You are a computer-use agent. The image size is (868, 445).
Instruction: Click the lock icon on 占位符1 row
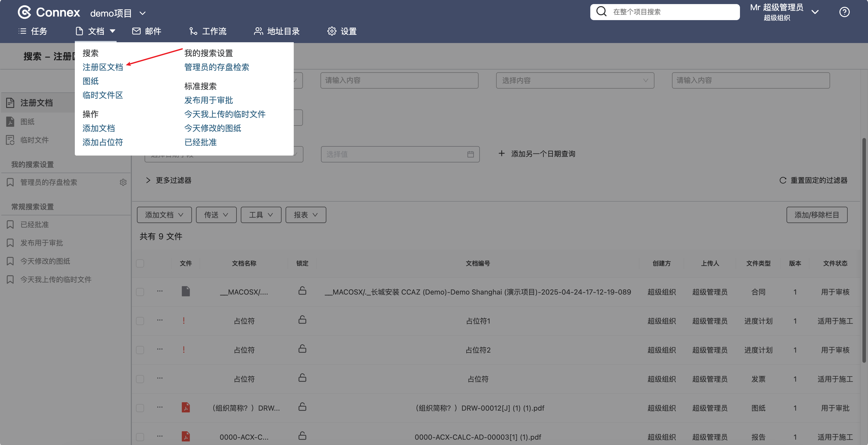pos(302,319)
